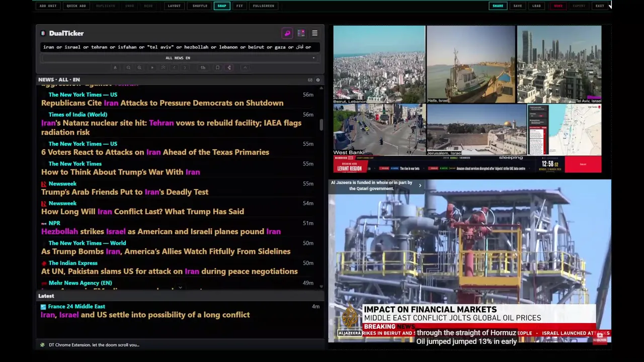
Task: Click the Mehr News Agency source icon
Action: point(44,283)
